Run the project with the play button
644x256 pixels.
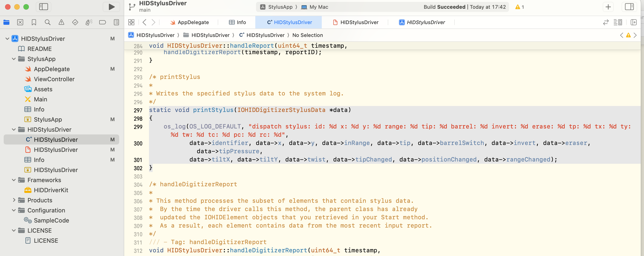pos(112,7)
